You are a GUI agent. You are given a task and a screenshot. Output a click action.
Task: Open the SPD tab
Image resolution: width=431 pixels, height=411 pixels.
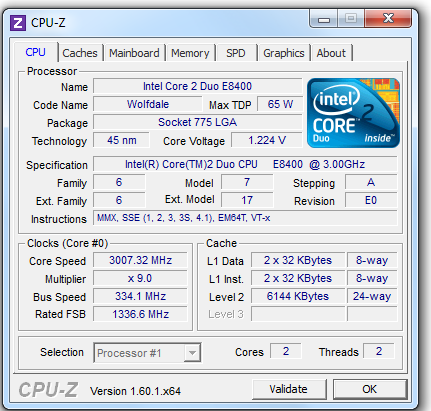(x=236, y=53)
